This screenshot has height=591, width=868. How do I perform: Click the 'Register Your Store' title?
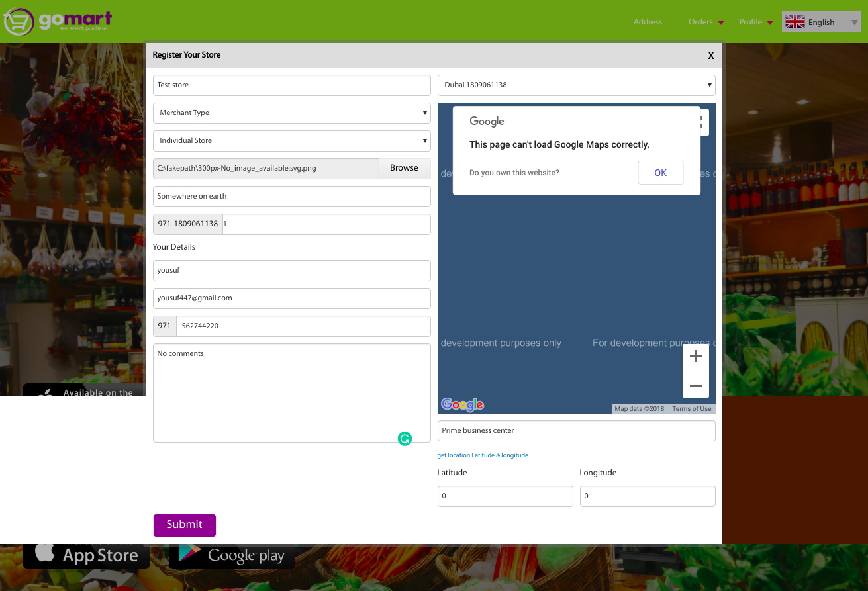tap(187, 55)
